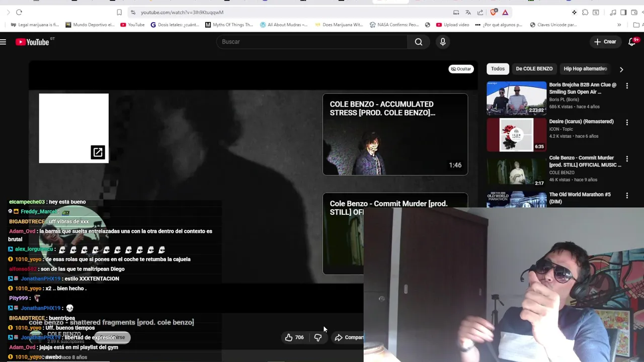644x362 pixels.
Task: Open YouTube hamburger guide menu
Action: [3, 42]
